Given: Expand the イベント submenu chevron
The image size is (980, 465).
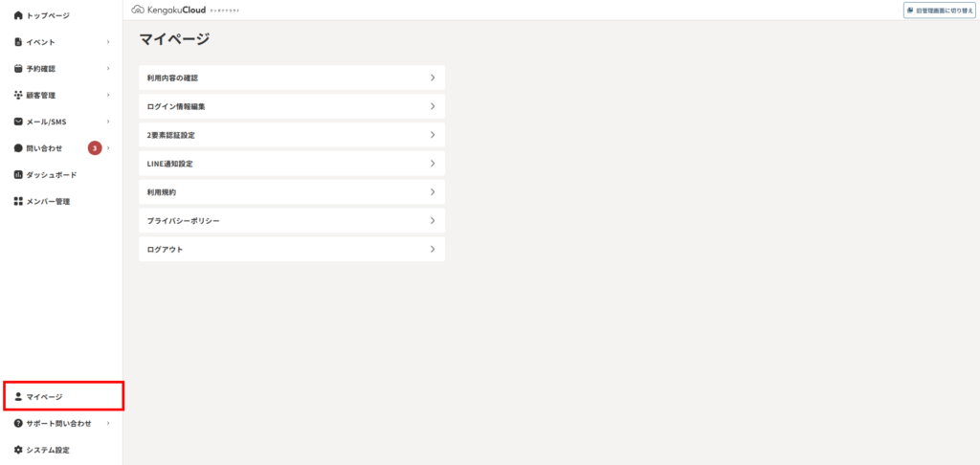Looking at the screenshot, I should coord(108,42).
